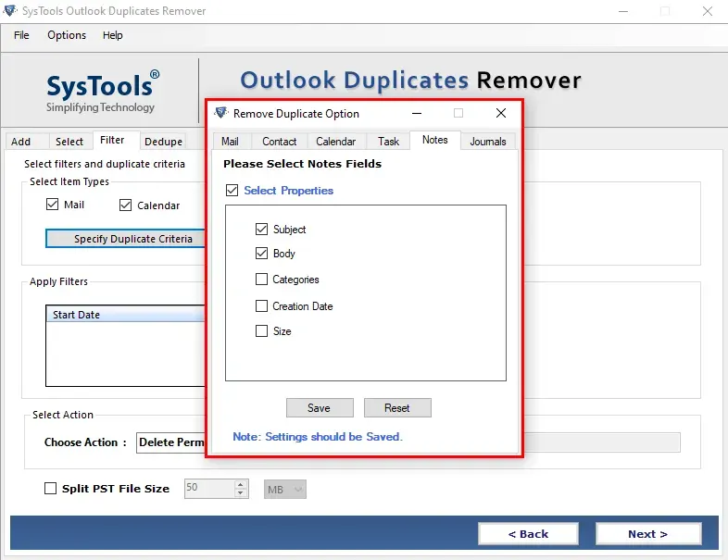728x560 pixels.
Task: Maximize the Remove Duplicate Option dialog
Action: pyautogui.click(x=458, y=113)
